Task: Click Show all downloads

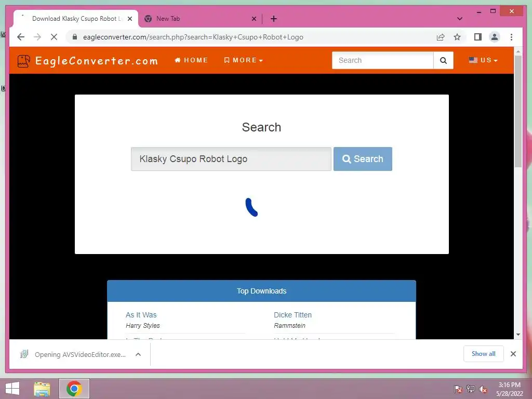Action: pos(484,354)
